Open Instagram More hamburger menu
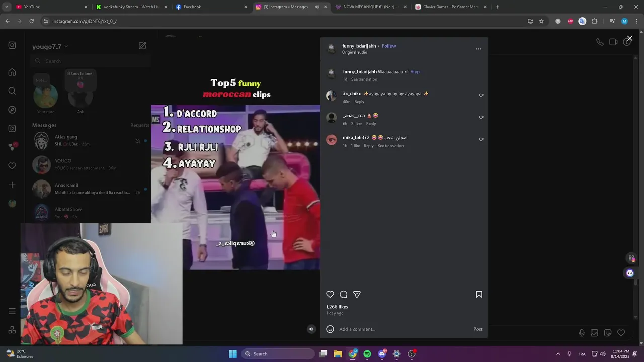 [x=12, y=311]
